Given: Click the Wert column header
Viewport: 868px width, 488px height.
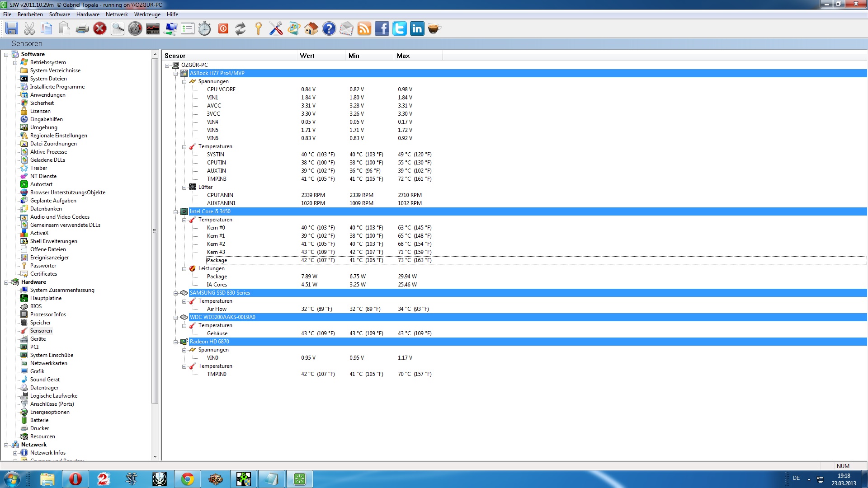Looking at the screenshot, I should point(307,56).
